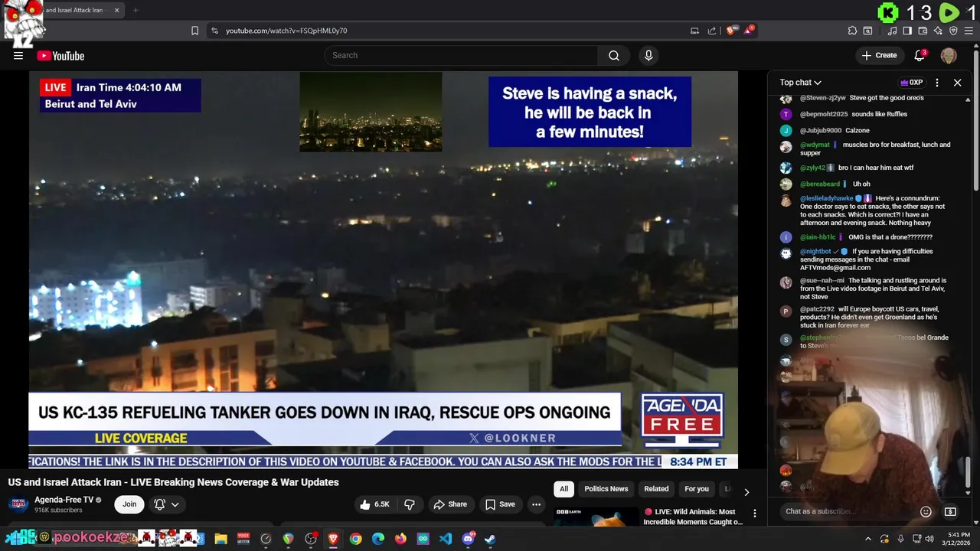The width and height of the screenshot is (980, 551).
Task: Open Agenda-Free TV channel avatar
Action: (x=18, y=504)
